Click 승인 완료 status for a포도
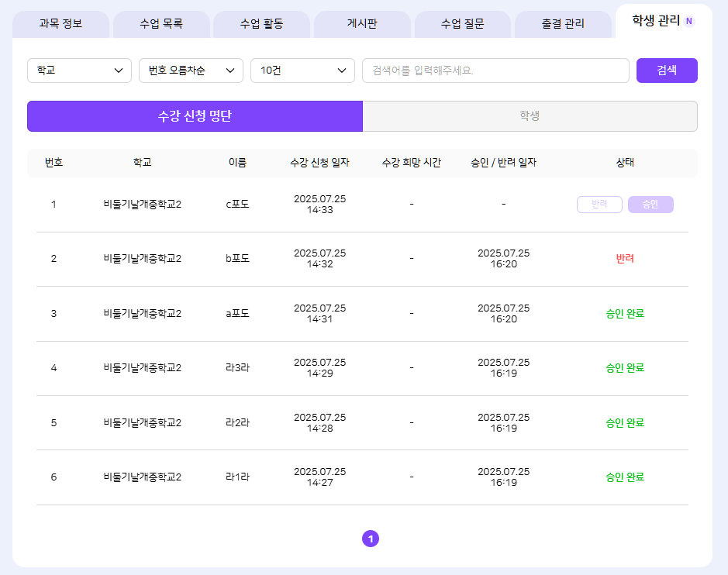This screenshot has width=728, height=575. tap(625, 314)
